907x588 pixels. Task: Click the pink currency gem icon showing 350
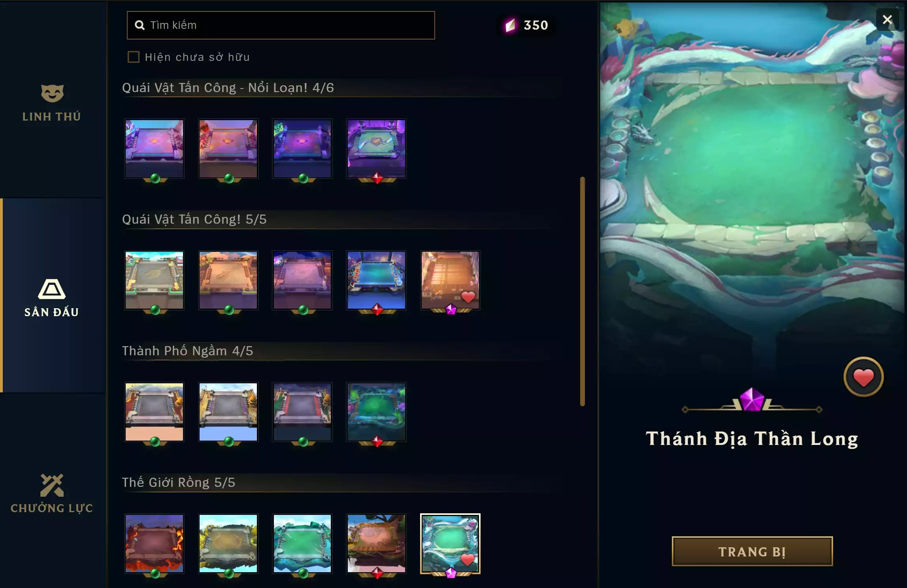tap(510, 25)
